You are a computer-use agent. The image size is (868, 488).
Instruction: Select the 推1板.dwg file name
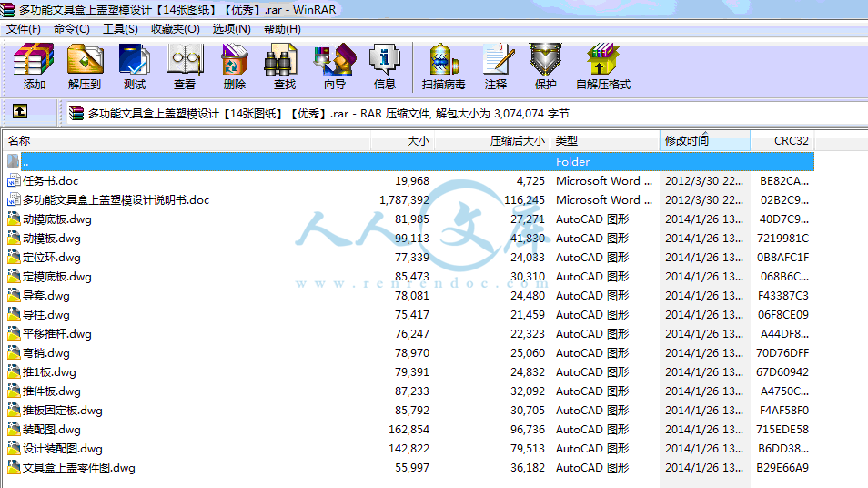49,371
